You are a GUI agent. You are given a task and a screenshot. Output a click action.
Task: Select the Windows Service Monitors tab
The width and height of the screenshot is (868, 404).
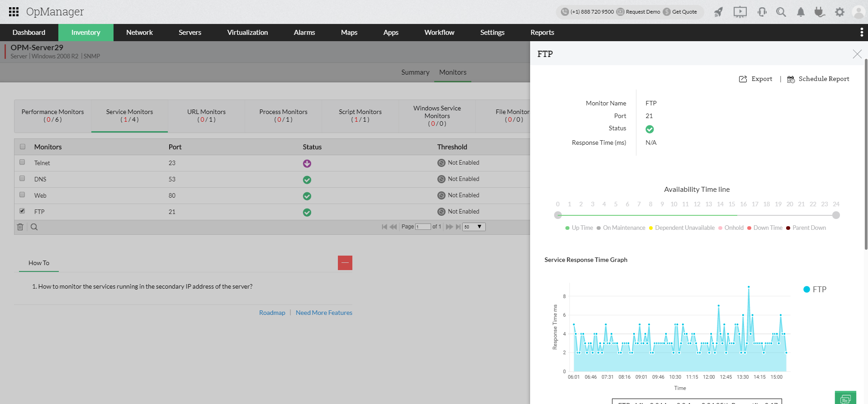[437, 116]
